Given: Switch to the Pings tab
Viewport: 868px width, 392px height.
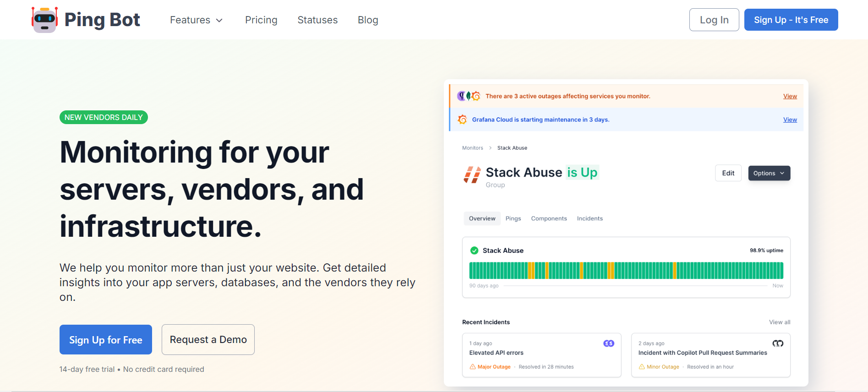Looking at the screenshot, I should [513, 218].
